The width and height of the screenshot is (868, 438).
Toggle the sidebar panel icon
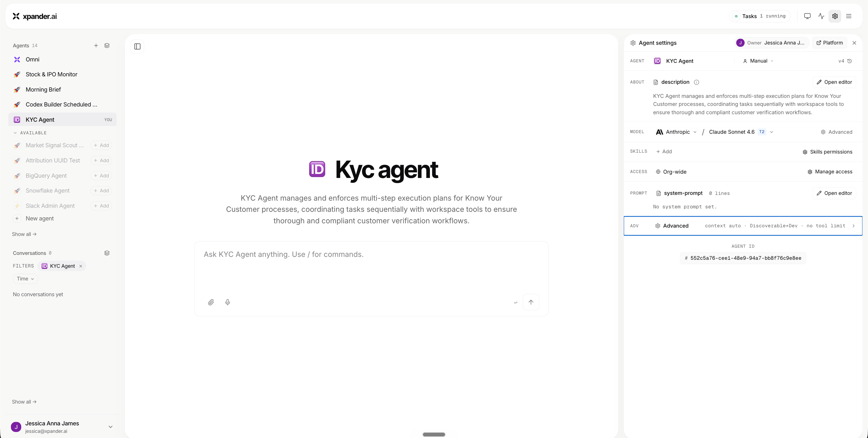(x=137, y=46)
